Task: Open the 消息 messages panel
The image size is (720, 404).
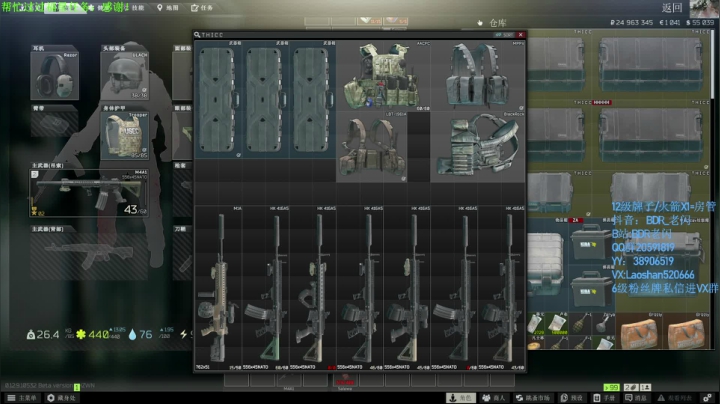Action: pos(636,398)
